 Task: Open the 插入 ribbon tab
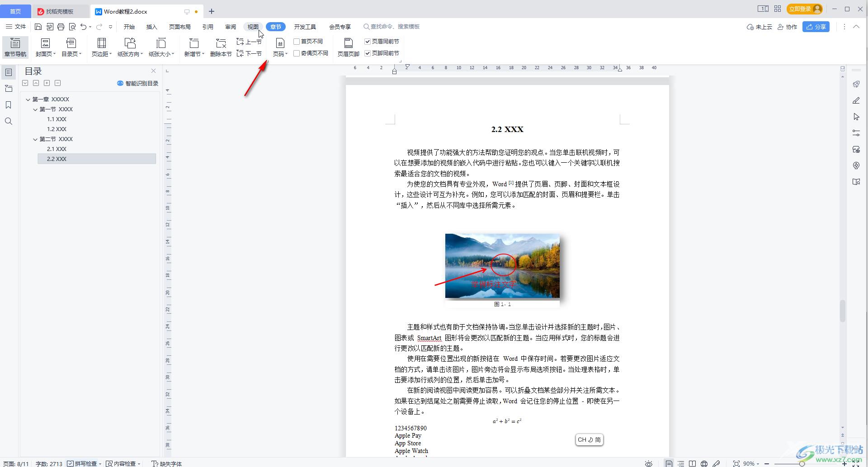152,27
